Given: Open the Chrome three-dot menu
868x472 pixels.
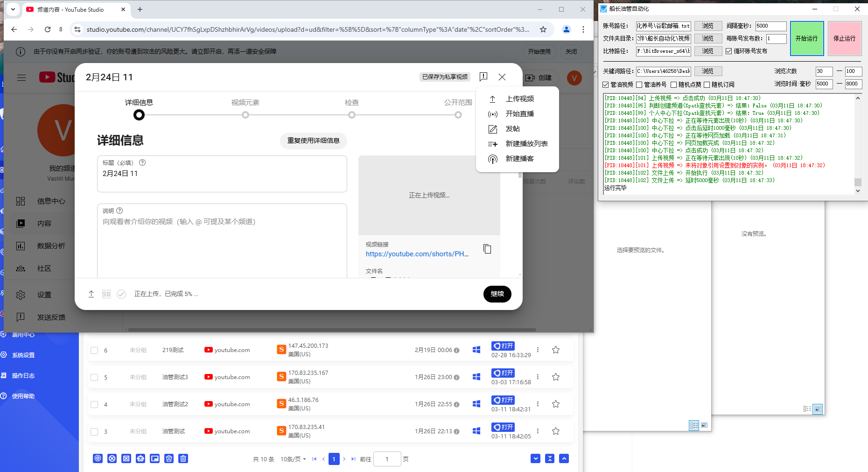Looking at the screenshot, I should tap(583, 29).
